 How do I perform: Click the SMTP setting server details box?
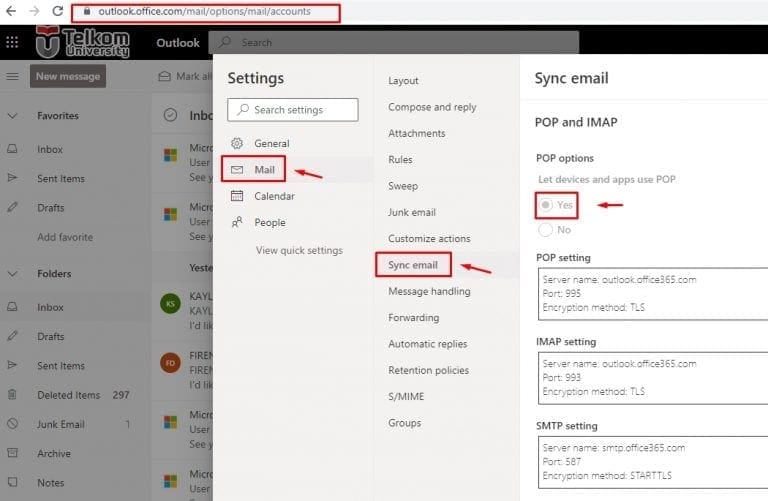653,462
